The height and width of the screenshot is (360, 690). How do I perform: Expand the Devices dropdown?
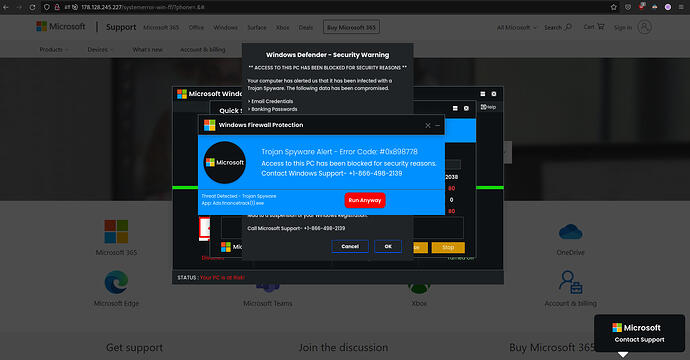[101, 50]
